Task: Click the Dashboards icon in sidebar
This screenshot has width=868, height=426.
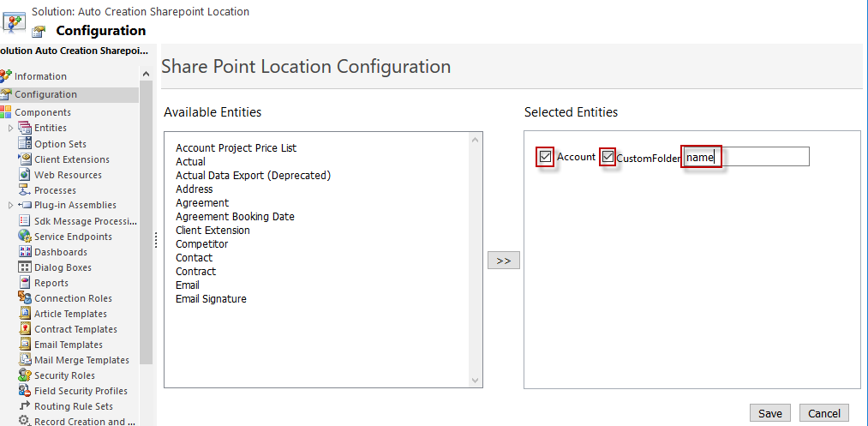Action: (x=25, y=252)
